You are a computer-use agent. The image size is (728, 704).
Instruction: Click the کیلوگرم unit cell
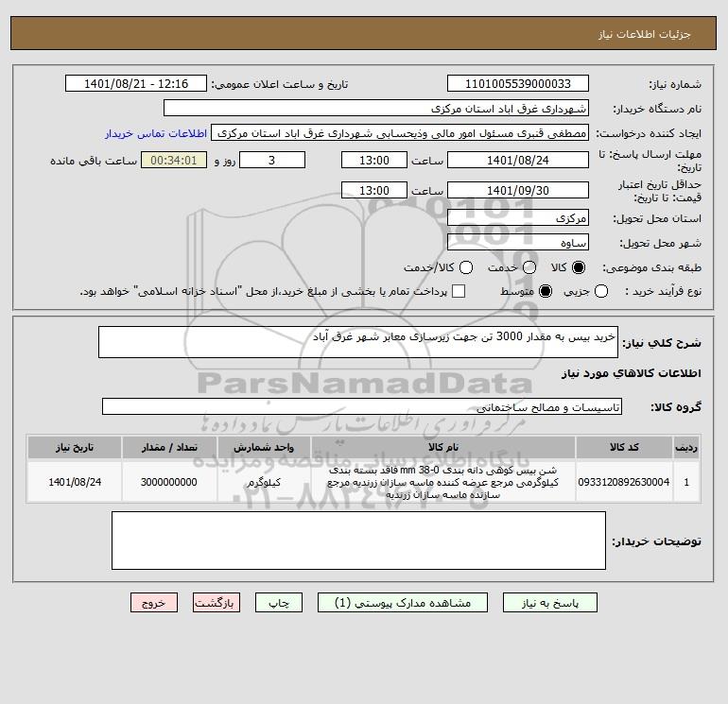[x=264, y=482]
